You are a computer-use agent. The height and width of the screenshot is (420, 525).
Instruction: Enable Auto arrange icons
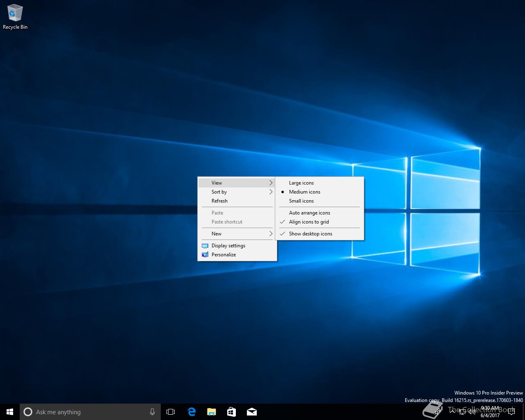pos(309,213)
